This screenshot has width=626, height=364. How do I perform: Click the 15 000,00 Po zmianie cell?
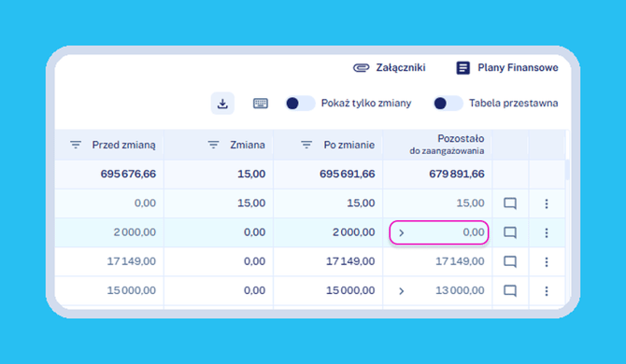(328, 290)
